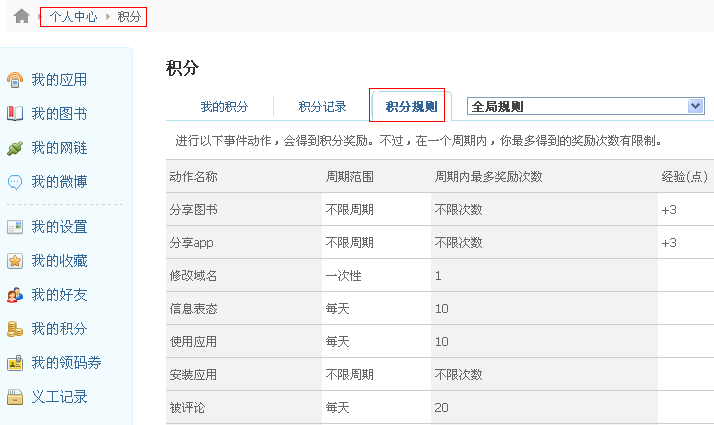714x425 pixels.
Task: Click the 我的网链 link icon
Action: [15, 148]
